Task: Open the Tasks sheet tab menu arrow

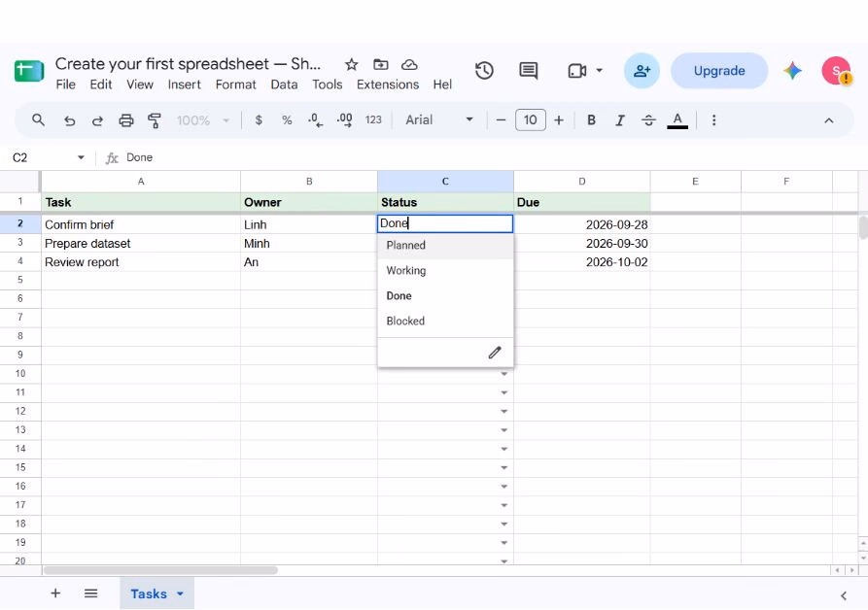Action: pos(180,593)
